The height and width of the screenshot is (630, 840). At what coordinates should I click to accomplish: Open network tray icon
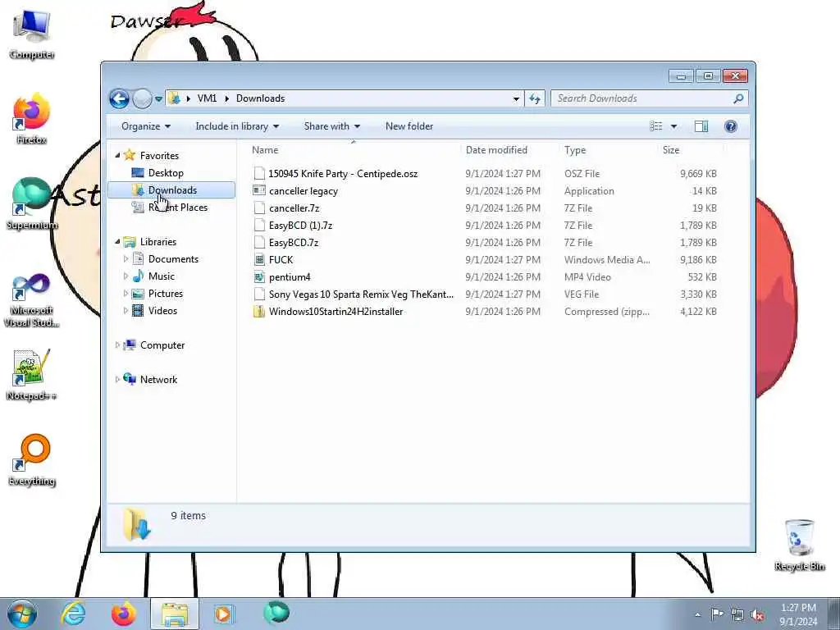pyautogui.click(x=737, y=615)
